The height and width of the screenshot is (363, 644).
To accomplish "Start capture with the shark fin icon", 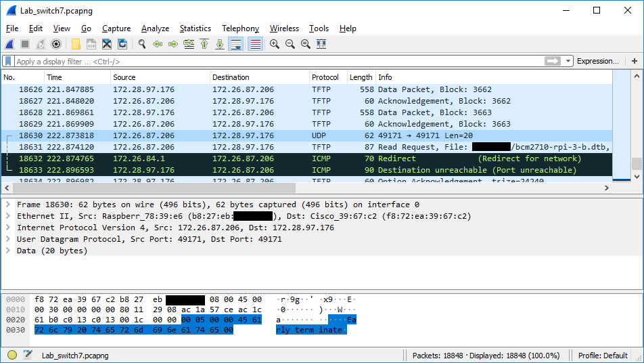I will point(9,44).
